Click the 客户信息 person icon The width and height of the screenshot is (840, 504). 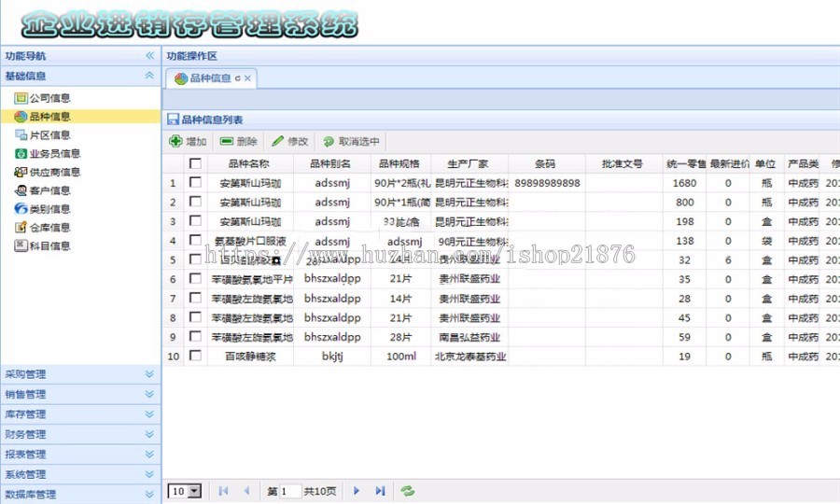(21, 190)
